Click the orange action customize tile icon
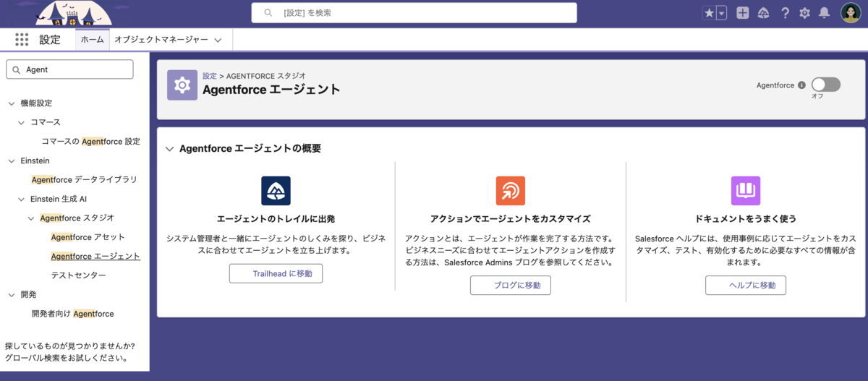This screenshot has height=381, width=868. (x=510, y=191)
